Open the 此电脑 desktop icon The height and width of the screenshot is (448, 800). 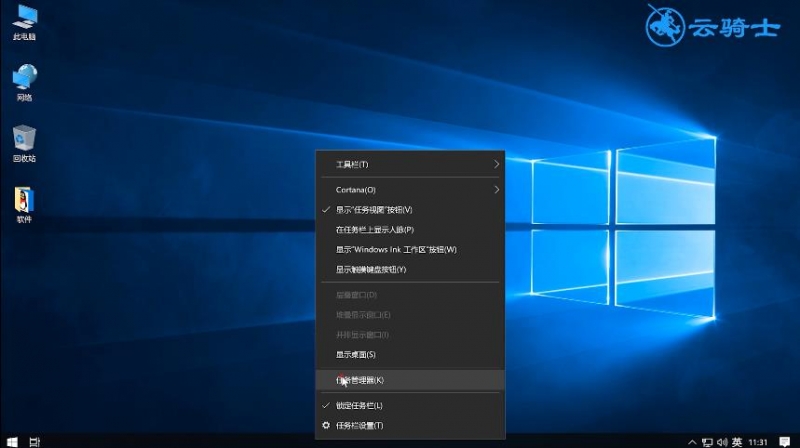[24, 23]
